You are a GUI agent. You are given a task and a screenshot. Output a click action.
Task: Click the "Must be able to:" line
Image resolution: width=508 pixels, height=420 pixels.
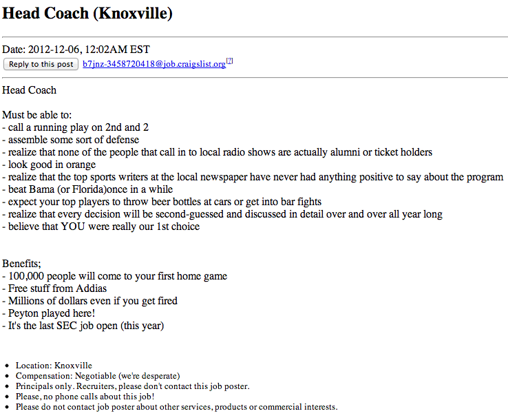37,115
